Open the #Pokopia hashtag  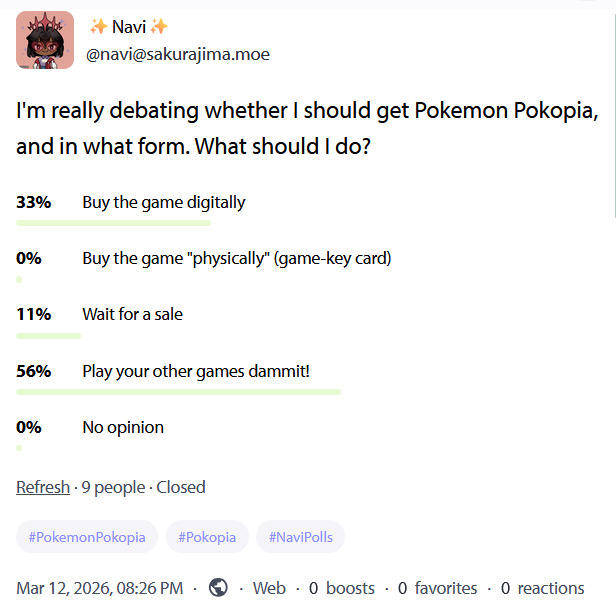coord(207,537)
